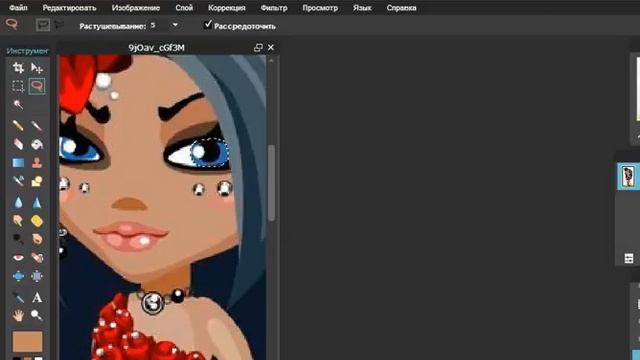
Task: Select the rectangular Marquee tool
Action: pyautogui.click(x=18, y=86)
